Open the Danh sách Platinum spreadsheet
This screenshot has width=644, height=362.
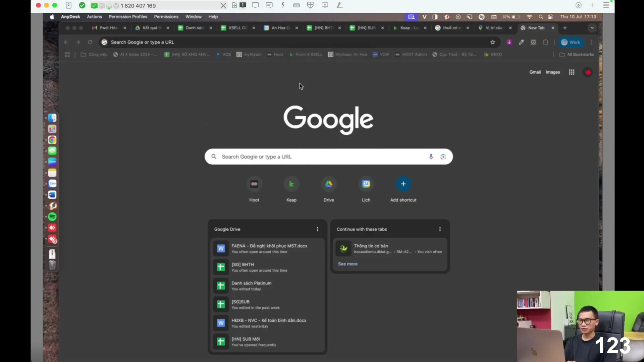coord(267,286)
